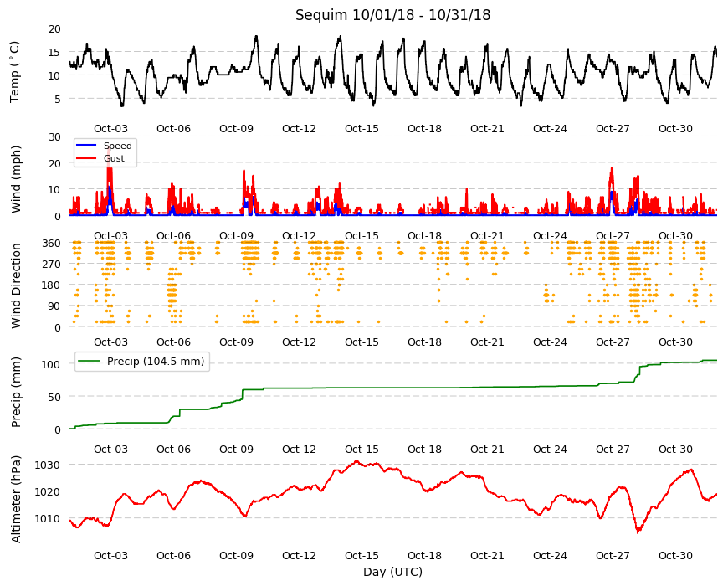Click the Oct-30 tick under the wind direction chart

(675, 342)
